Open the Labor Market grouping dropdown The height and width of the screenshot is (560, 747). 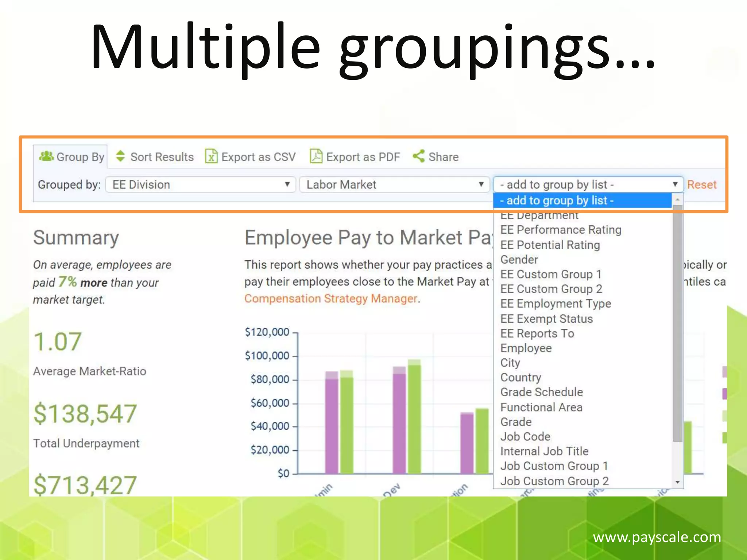click(394, 184)
